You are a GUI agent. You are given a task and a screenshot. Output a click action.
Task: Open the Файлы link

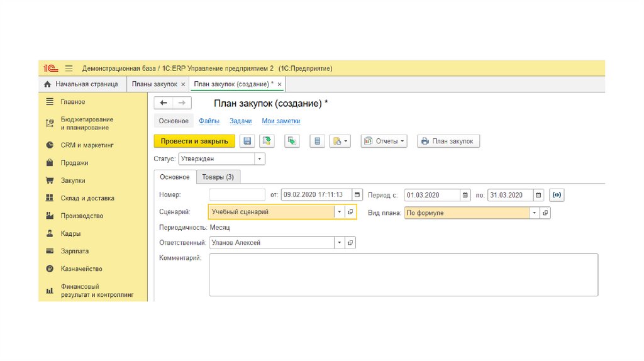click(x=209, y=121)
